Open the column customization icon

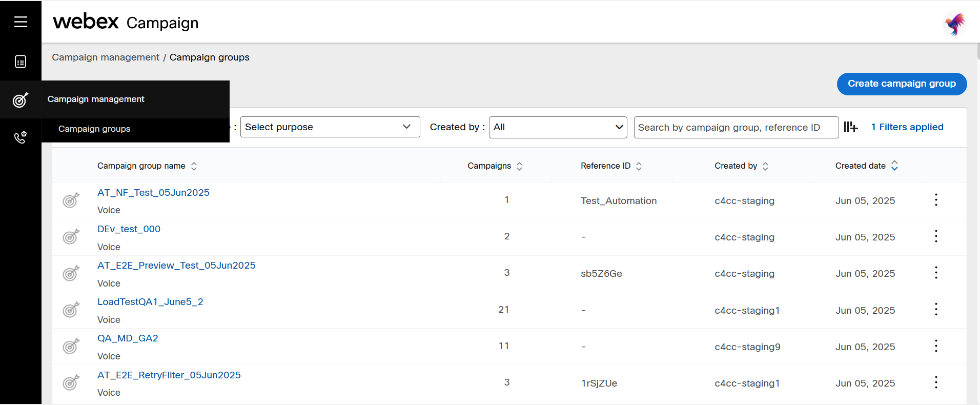851,127
